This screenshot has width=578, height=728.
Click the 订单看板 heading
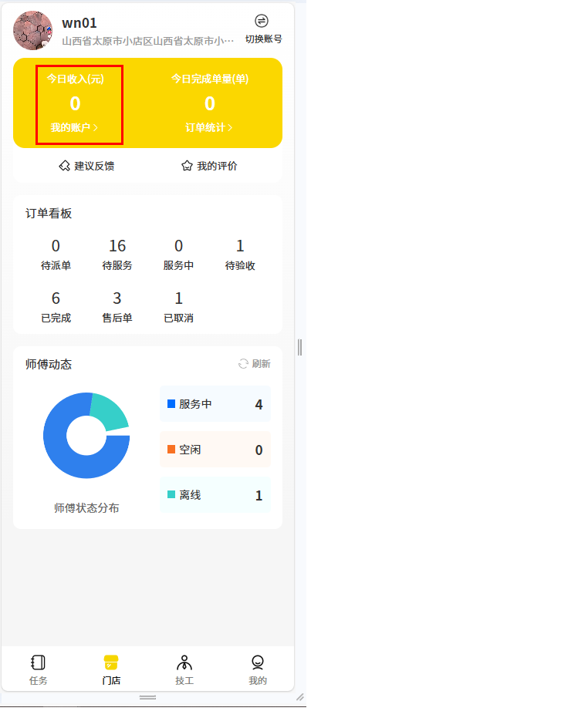click(49, 214)
